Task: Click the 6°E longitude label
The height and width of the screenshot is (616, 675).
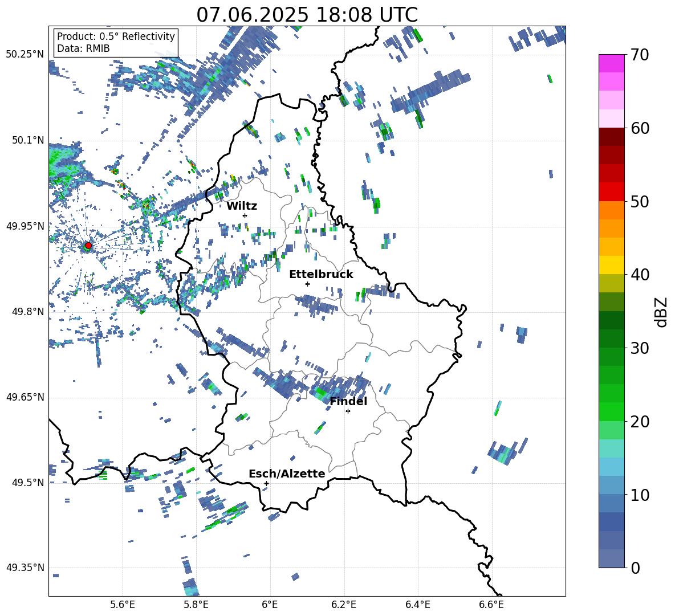Action: coord(270,605)
